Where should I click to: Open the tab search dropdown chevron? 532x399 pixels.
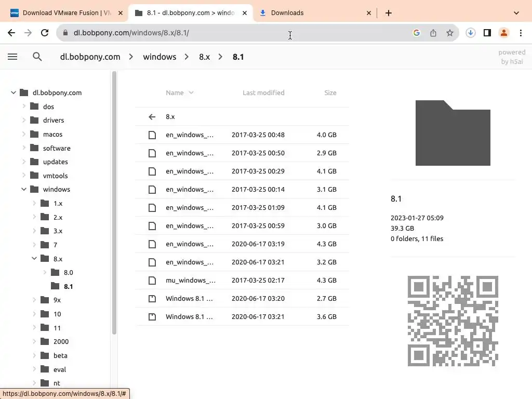click(516, 13)
